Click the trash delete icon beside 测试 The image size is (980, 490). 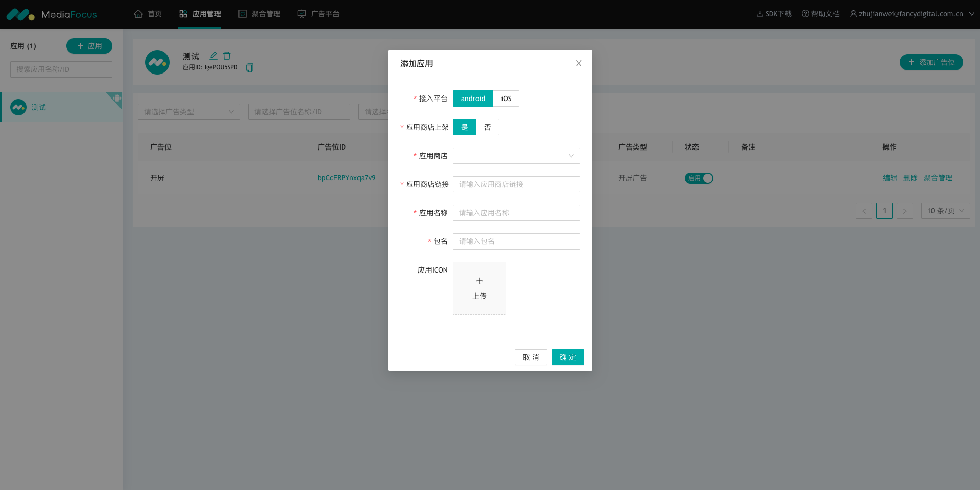[x=227, y=56]
